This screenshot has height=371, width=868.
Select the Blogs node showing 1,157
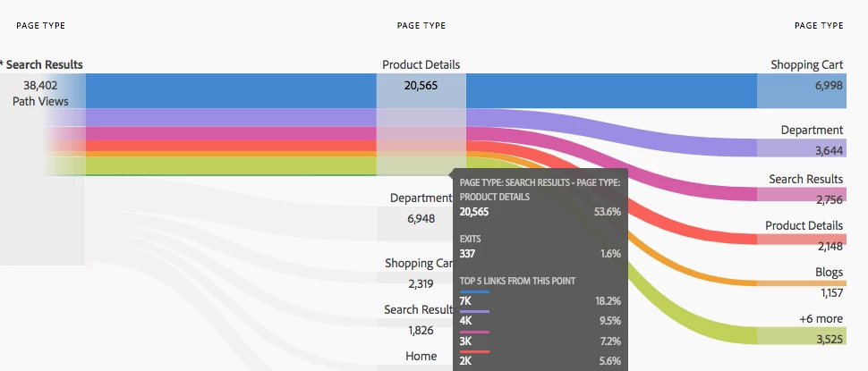(802, 283)
